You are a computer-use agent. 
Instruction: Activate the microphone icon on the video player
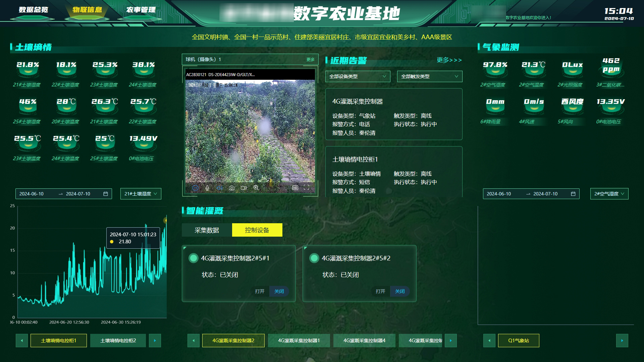[207, 188]
